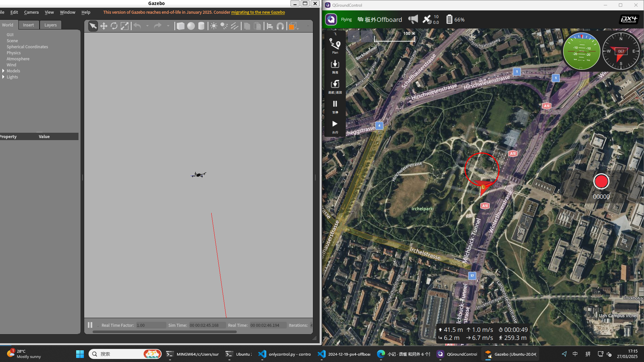644x362 pixels.
Task: Pause the Gazebo simulation
Action: point(90,325)
